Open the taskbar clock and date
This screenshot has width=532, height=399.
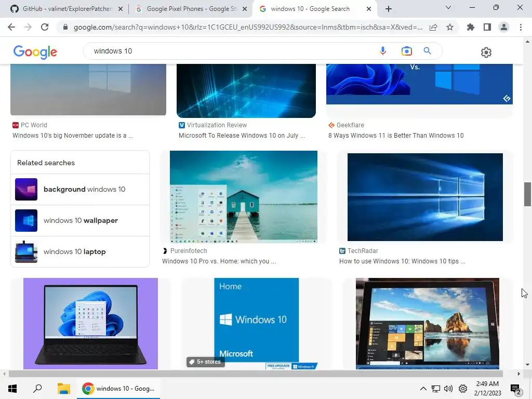(x=487, y=389)
